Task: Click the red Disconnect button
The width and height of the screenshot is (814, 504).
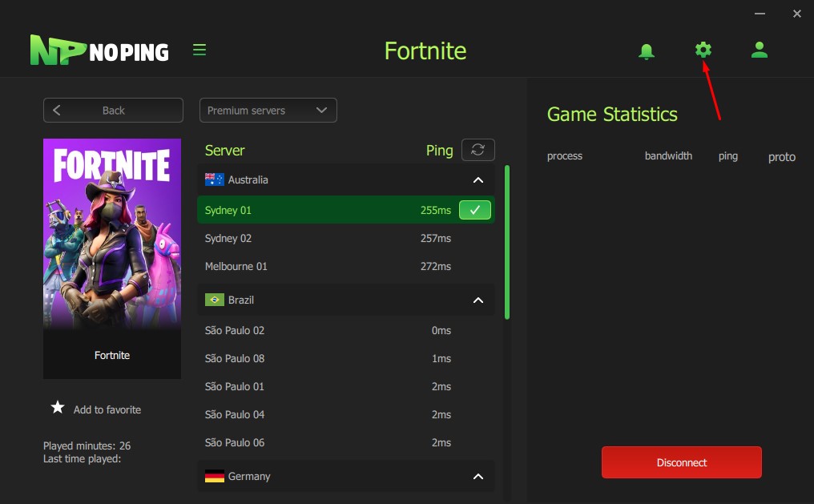Action: click(x=682, y=462)
